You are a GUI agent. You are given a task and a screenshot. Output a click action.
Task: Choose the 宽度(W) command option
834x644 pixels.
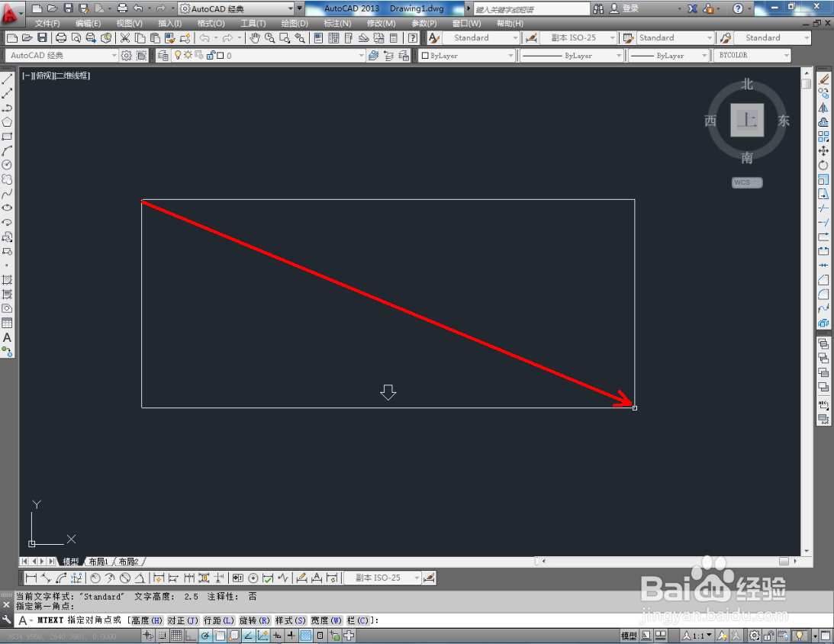pyautogui.click(x=327, y=620)
